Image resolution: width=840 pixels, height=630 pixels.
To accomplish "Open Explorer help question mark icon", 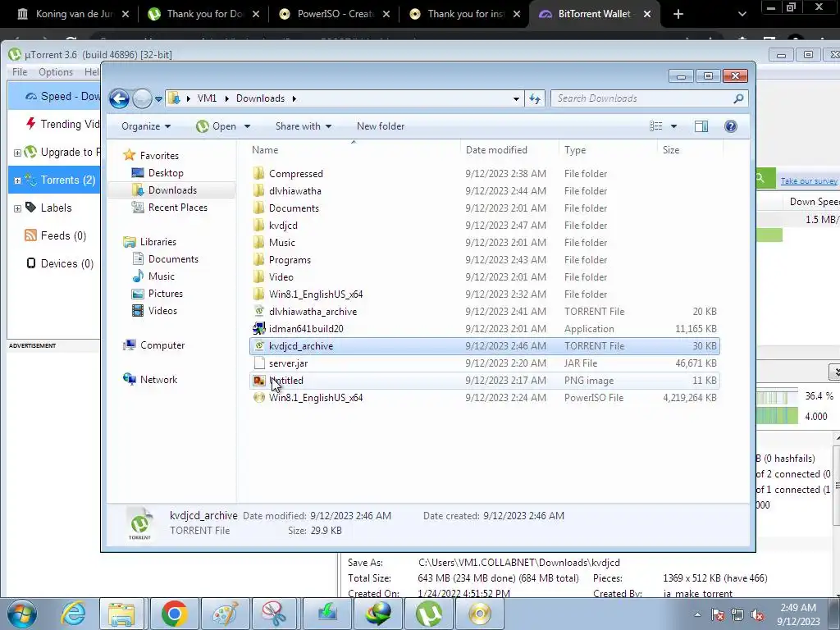I will (x=730, y=126).
